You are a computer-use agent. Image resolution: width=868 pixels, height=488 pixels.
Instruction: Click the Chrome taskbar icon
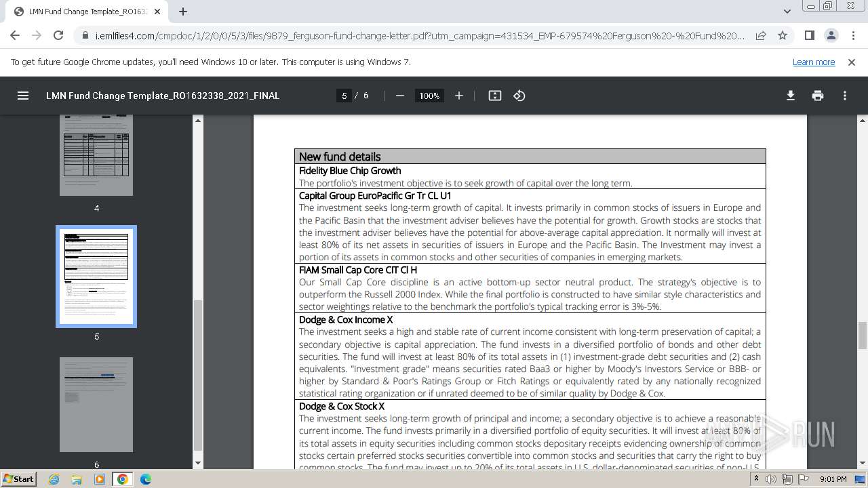[x=123, y=479]
